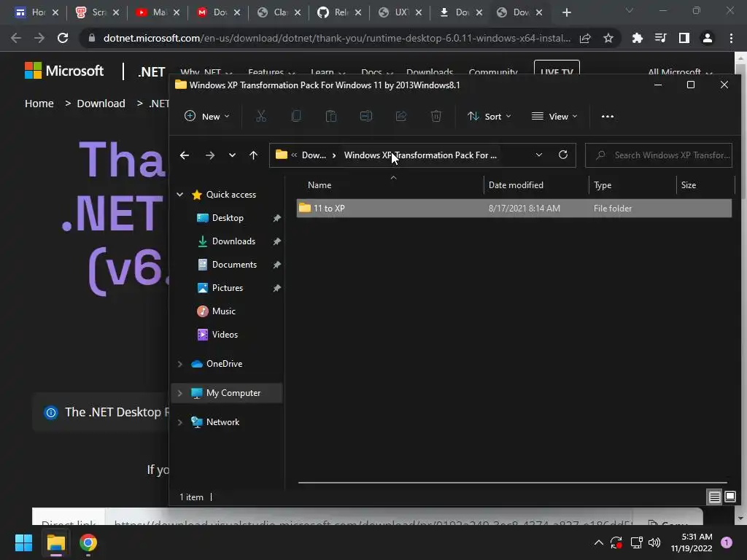The height and width of the screenshot is (560, 747).
Task: Switch to the YouTube browser tab
Action: [x=158, y=12]
